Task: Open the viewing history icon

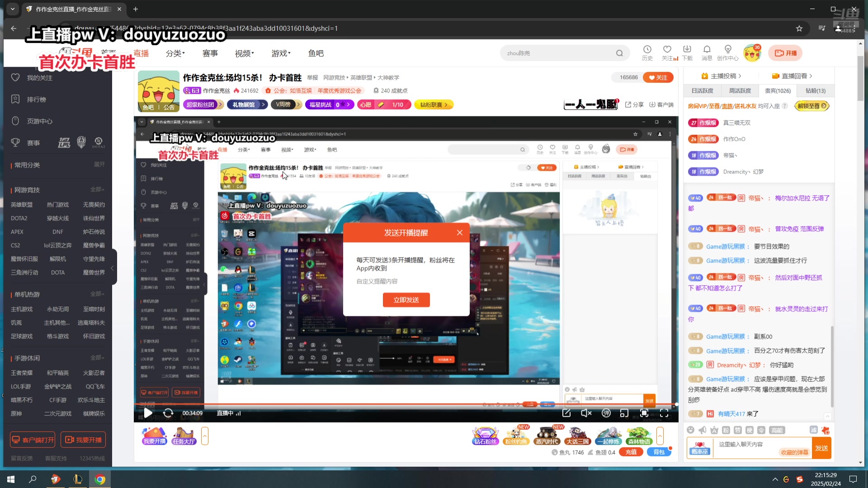Action: [x=647, y=53]
